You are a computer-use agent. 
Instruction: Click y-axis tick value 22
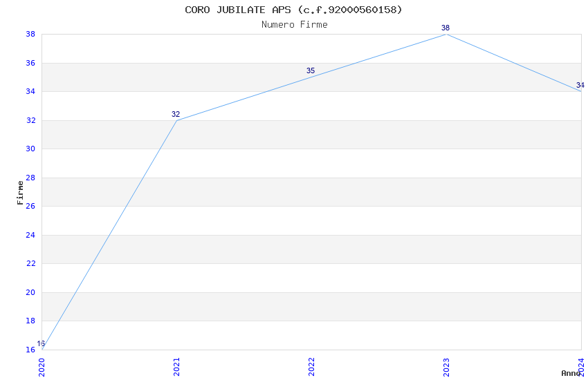point(30,263)
